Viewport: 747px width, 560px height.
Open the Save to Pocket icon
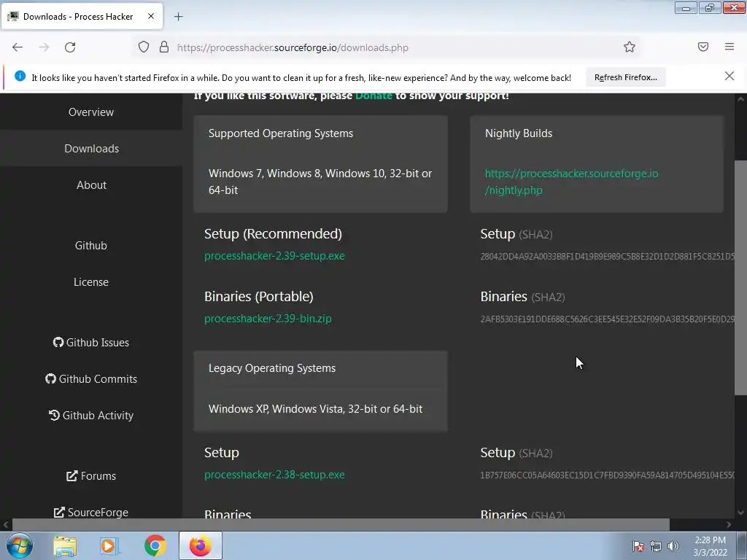coord(703,47)
